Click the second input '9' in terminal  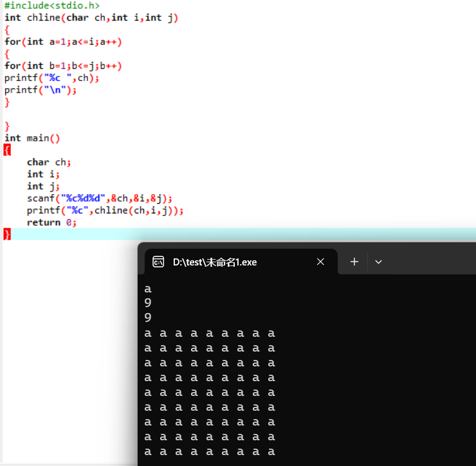point(148,318)
